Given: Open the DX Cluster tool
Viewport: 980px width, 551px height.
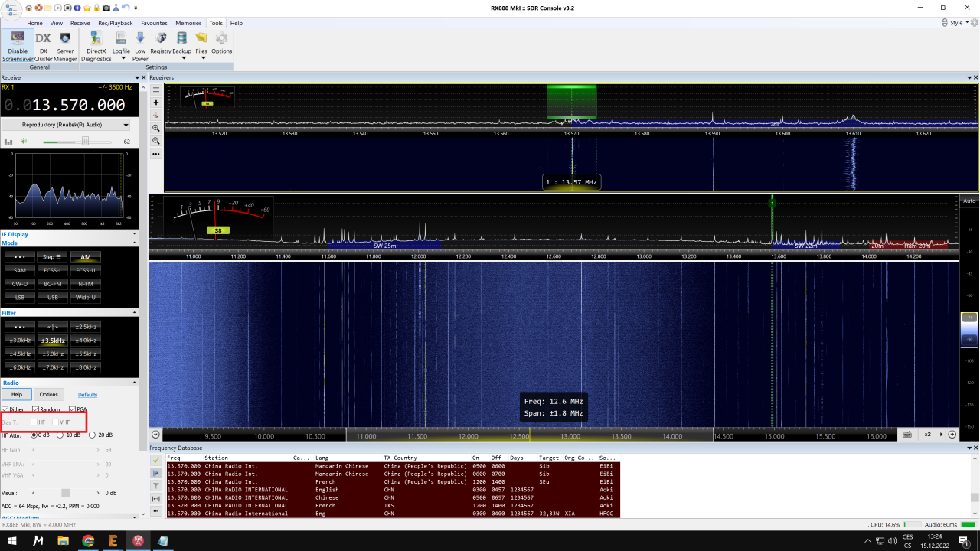Looking at the screenshot, I should point(44,43).
